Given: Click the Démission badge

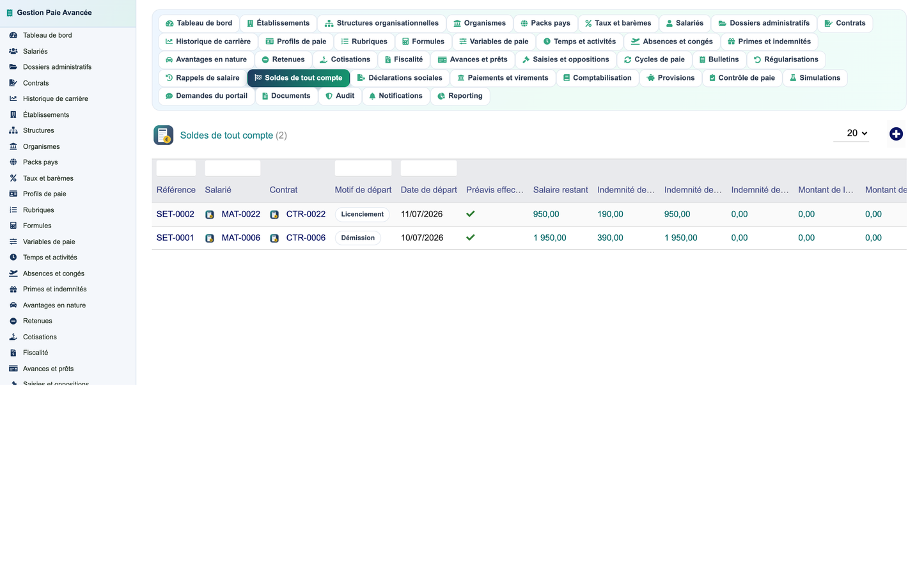Looking at the screenshot, I should [358, 238].
